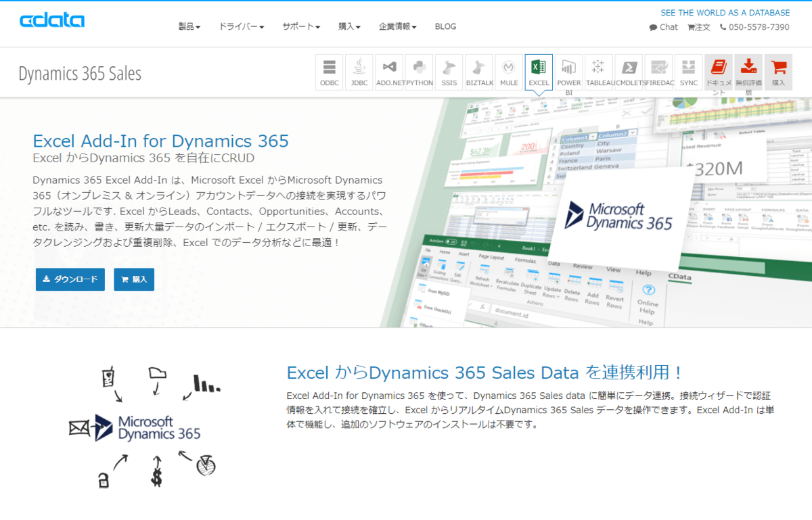The width and height of the screenshot is (812, 520).
Task: Select the Excel add-in icon
Action: pyautogui.click(x=539, y=72)
